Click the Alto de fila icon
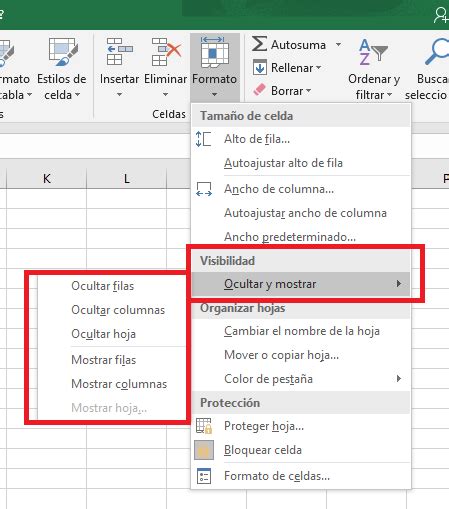This screenshot has height=509, width=449. [203, 139]
